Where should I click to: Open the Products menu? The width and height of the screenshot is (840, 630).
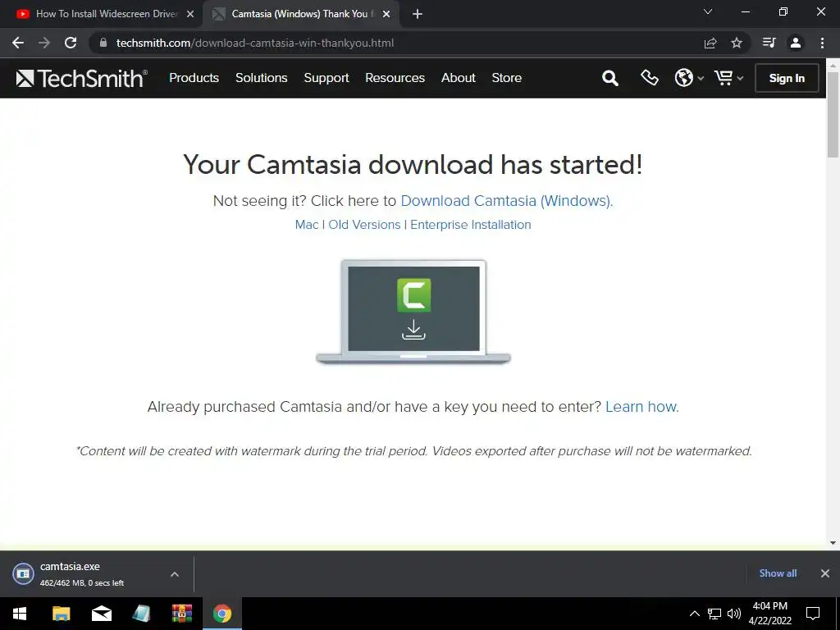[x=194, y=78]
